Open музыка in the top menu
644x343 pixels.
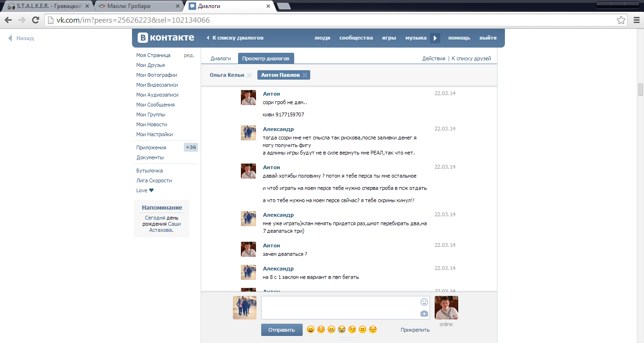416,38
